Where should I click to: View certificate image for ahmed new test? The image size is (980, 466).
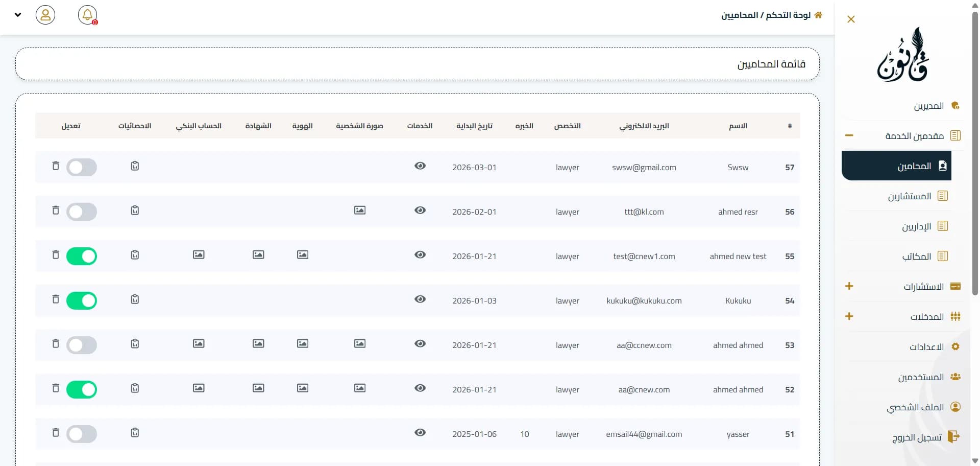tap(258, 254)
